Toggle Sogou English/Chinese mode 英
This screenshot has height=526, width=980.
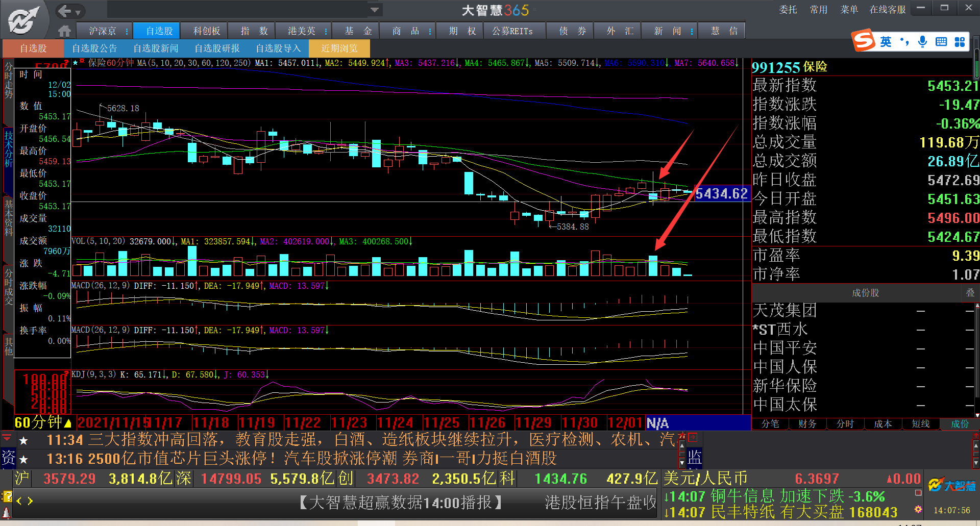pos(886,42)
